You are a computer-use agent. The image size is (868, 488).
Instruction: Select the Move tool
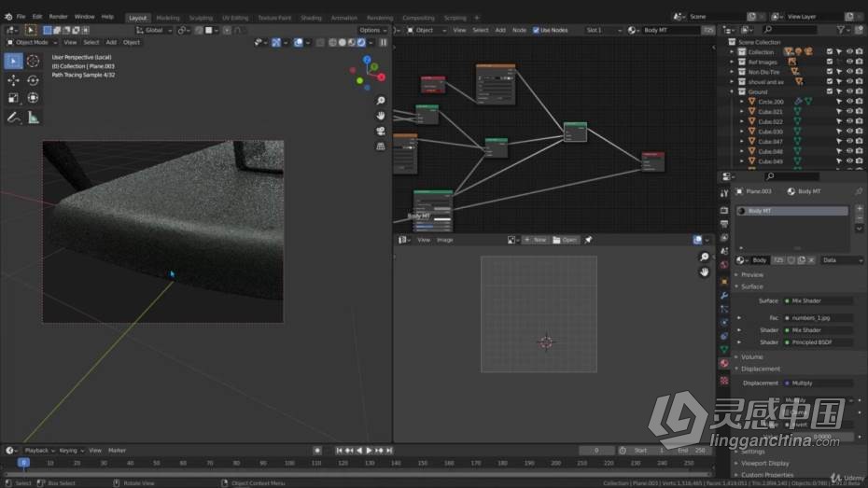(x=13, y=80)
